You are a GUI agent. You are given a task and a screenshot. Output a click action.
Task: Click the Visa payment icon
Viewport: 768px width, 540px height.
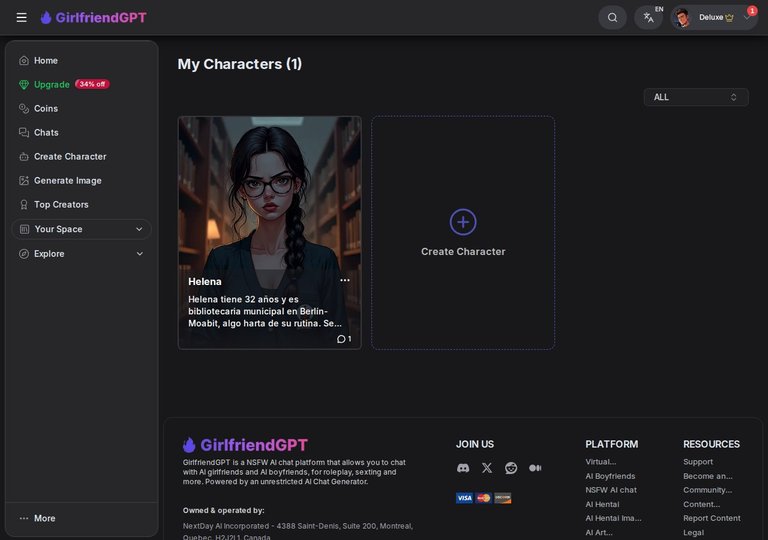(464, 498)
